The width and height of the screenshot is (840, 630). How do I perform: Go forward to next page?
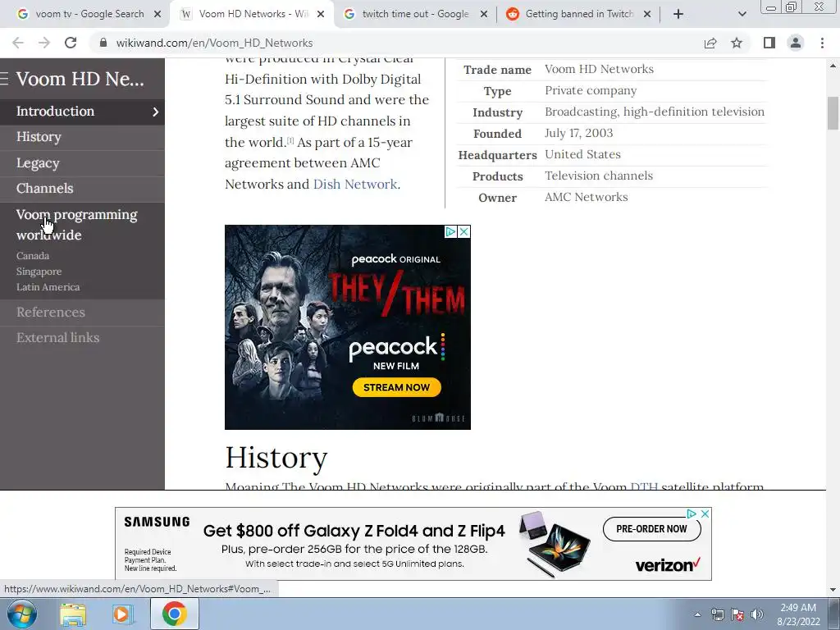(44, 43)
